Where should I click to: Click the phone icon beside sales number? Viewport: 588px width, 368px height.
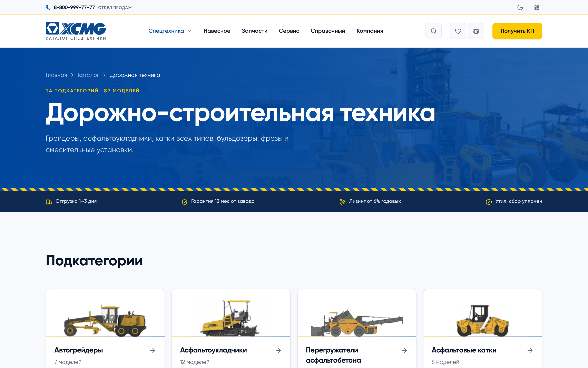point(48,7)
